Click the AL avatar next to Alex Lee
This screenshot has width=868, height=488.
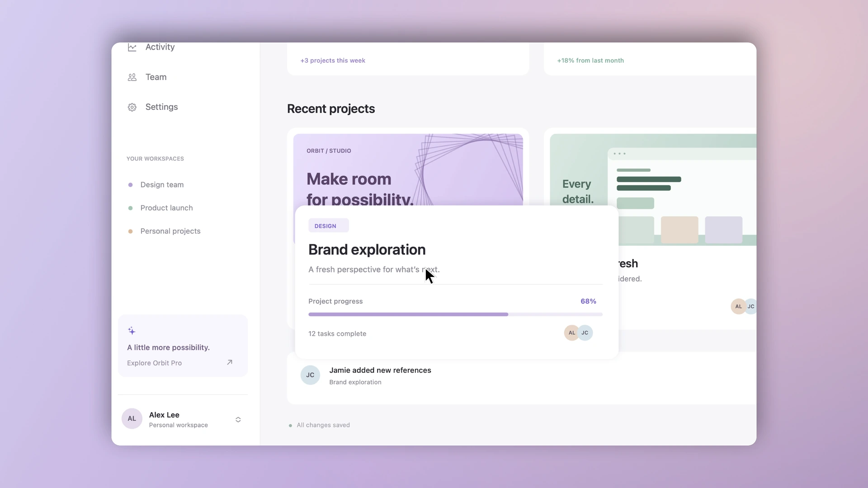click(x=132, y=419)
